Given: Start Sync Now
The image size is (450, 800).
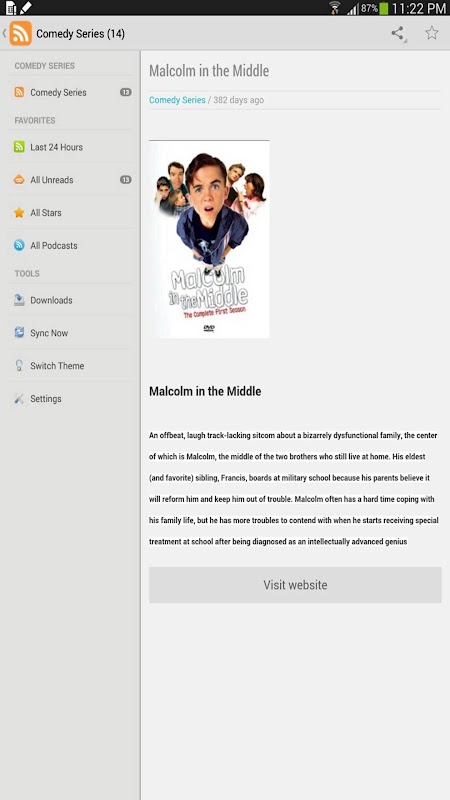Looking at the screenshot, I should click(70, 333).
